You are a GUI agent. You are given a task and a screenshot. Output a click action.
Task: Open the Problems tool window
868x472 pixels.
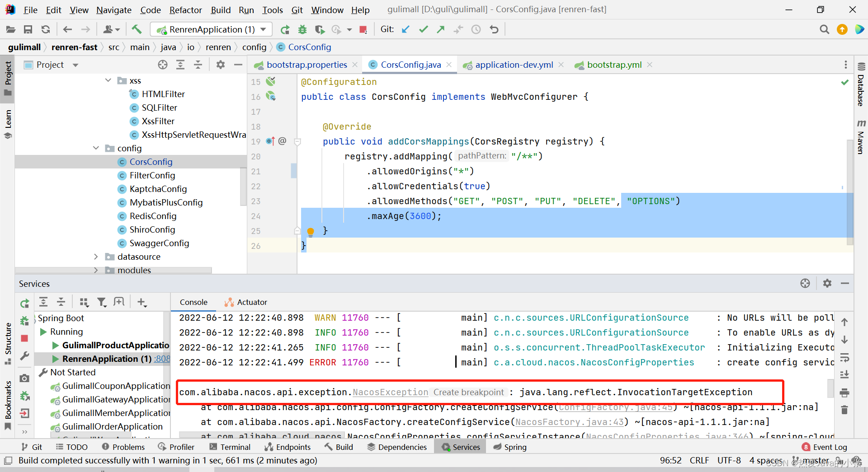tap(123, 447)
